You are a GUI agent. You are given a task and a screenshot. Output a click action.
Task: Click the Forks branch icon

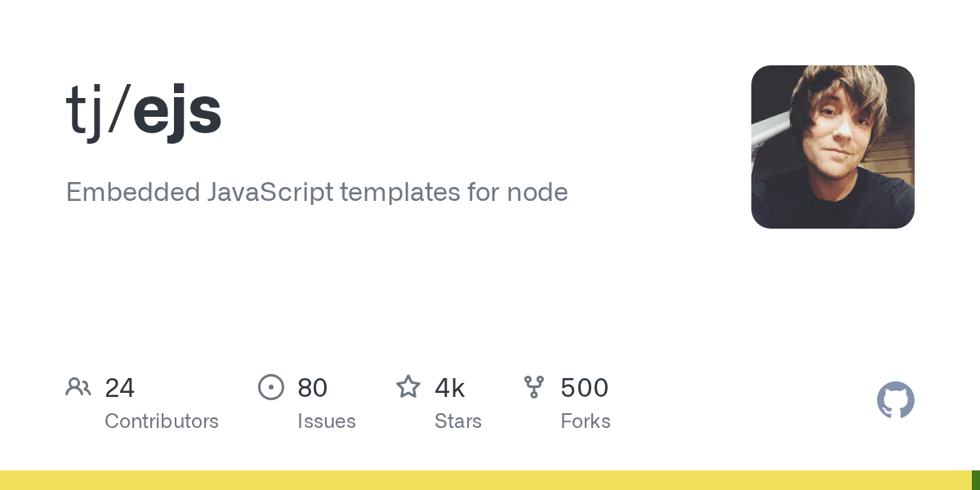[534, 386]
